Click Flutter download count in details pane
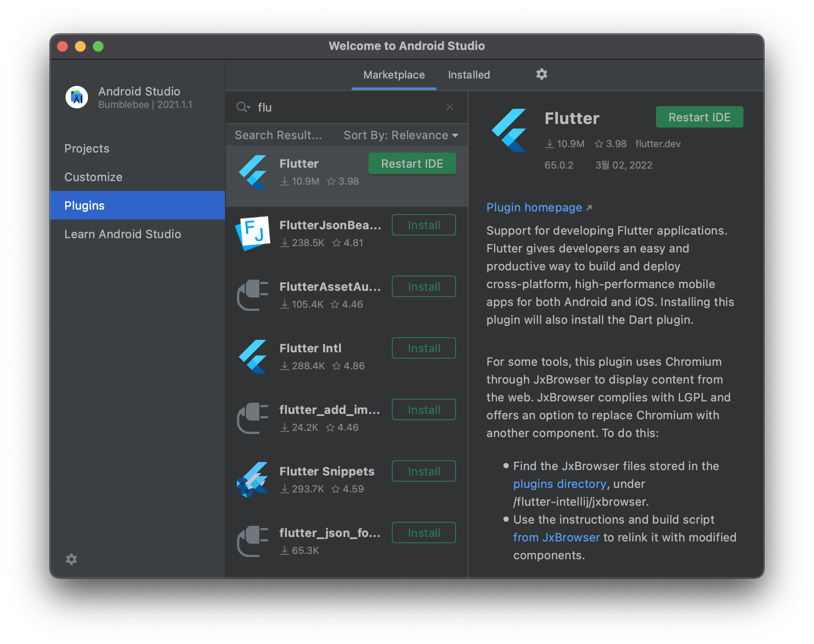Viewport: 814px width, 644px height. (x=565, y=144)
